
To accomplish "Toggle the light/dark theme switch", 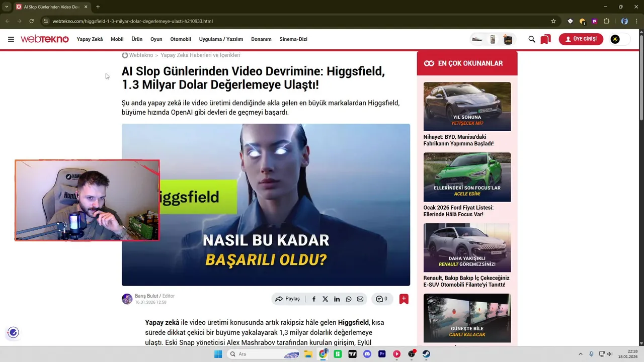I will pos(620,39).
